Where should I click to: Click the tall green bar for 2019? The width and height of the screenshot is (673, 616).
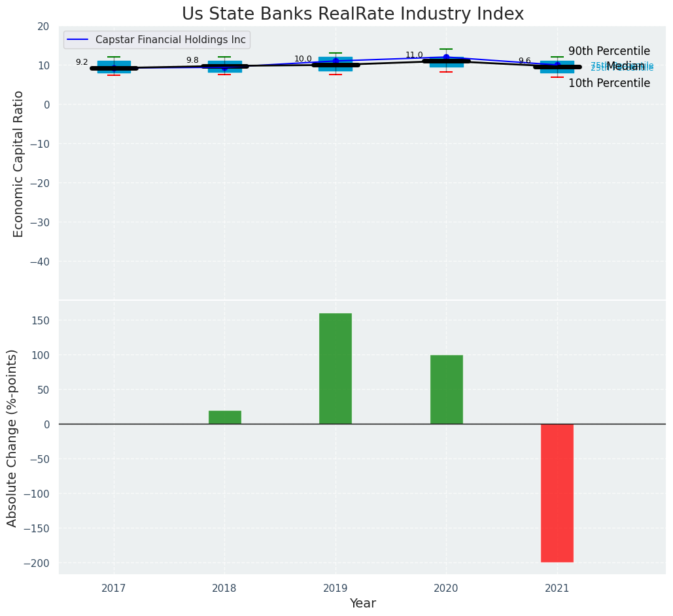(x=336, y=369)
